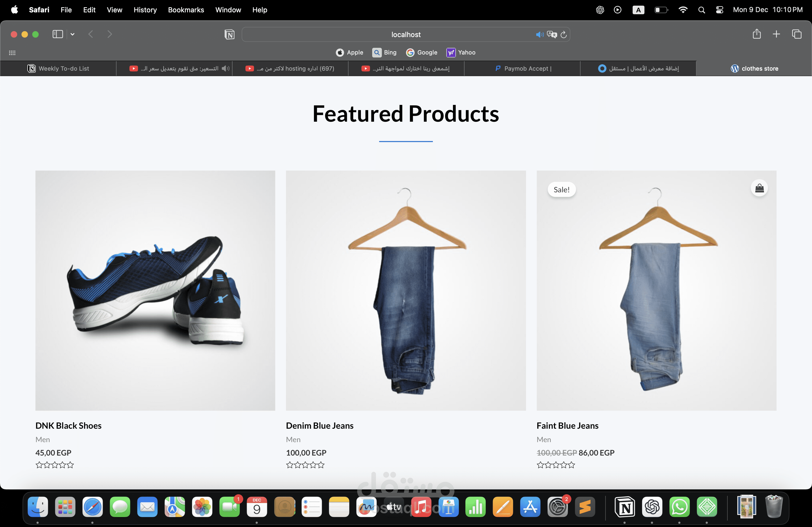Open the History menu
The height and width of the screenshot is (527, 812).
(x=145, y=10)
